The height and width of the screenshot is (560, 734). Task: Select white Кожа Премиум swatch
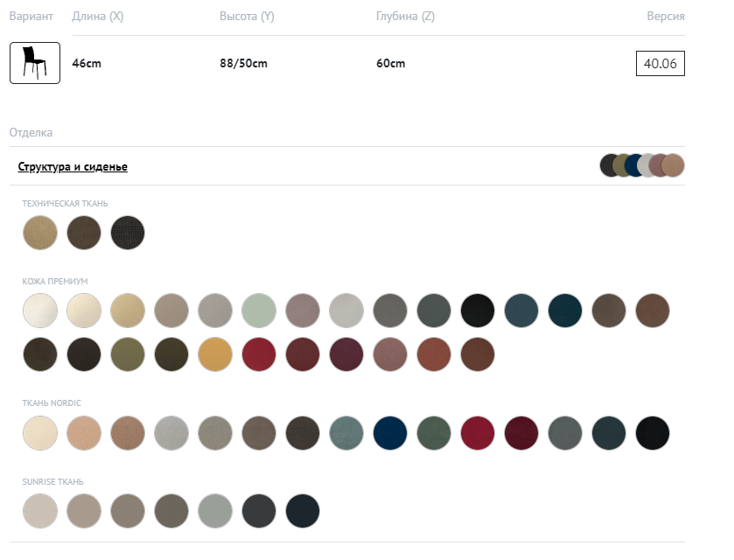[40, 311]
